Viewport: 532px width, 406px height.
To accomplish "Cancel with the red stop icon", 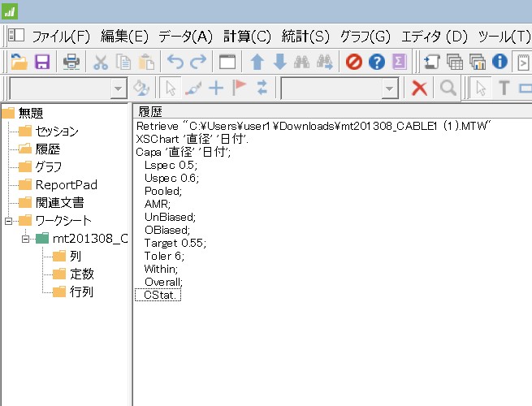I will (354, 62).
